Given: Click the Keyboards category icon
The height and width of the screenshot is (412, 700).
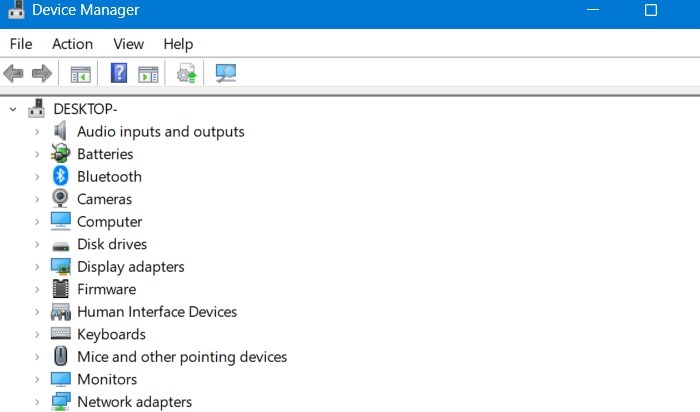Looking at the screenshot, I should point(60,333).
